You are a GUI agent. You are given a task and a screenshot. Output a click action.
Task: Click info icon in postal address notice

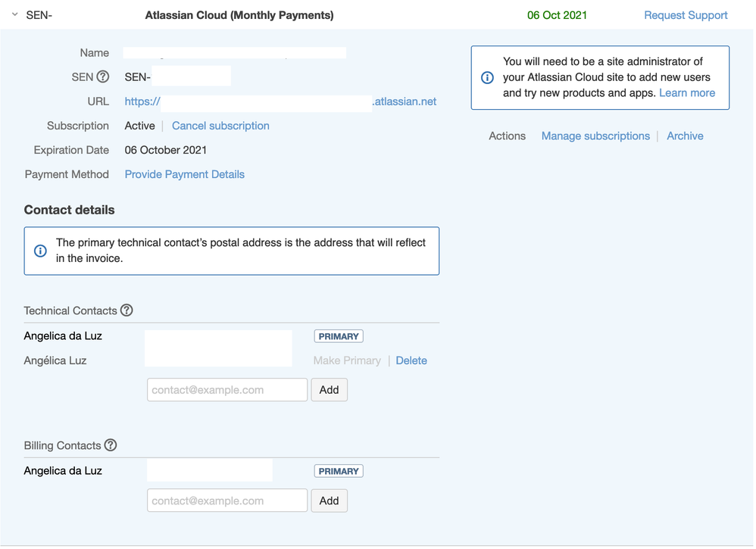[40, 251]
